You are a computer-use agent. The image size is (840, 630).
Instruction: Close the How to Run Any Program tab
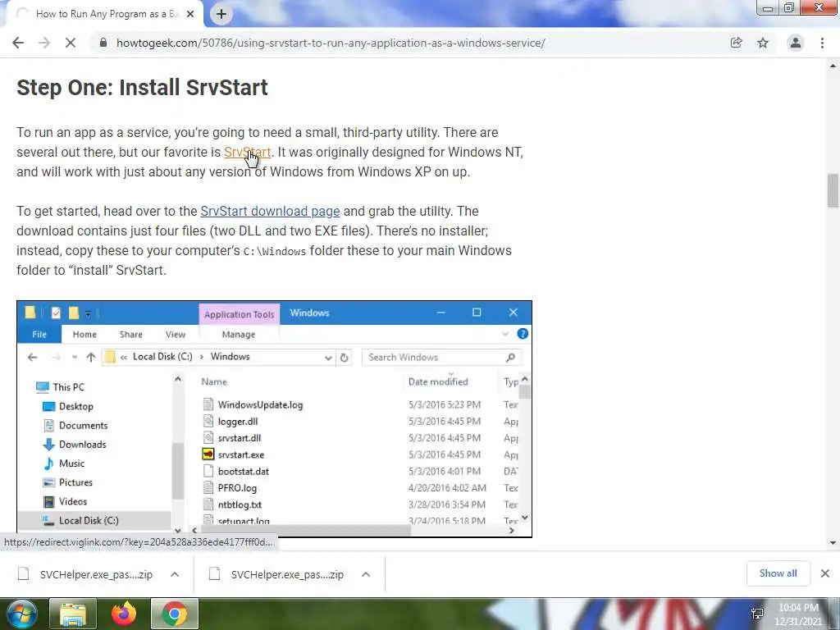click(x=190, y=14)
